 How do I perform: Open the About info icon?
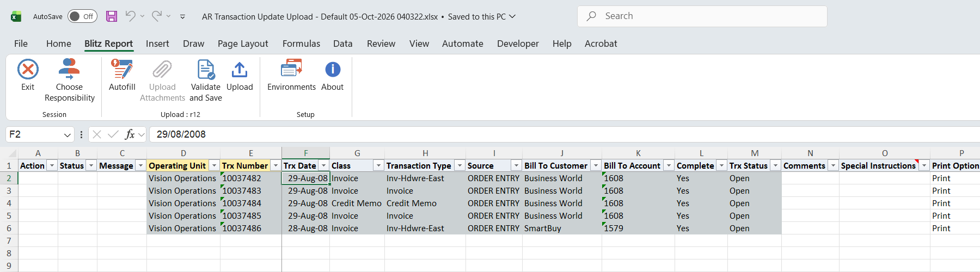pos(333,70)
